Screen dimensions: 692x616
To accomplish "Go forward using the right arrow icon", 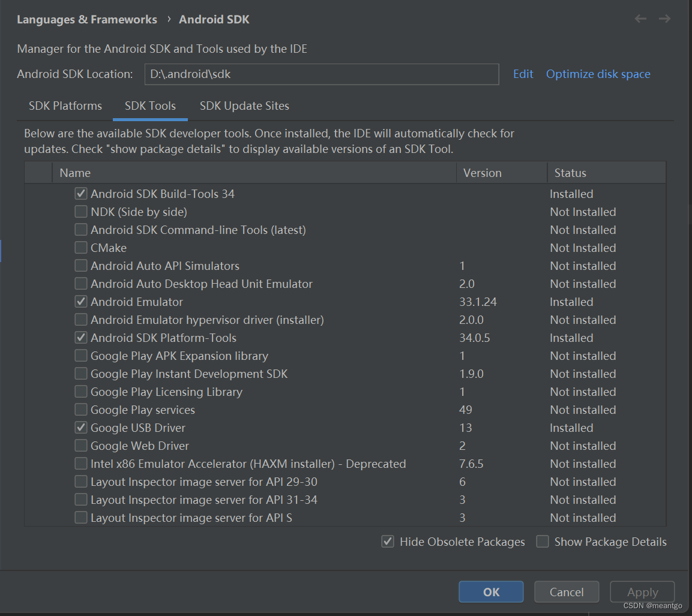I will point(664,19).
